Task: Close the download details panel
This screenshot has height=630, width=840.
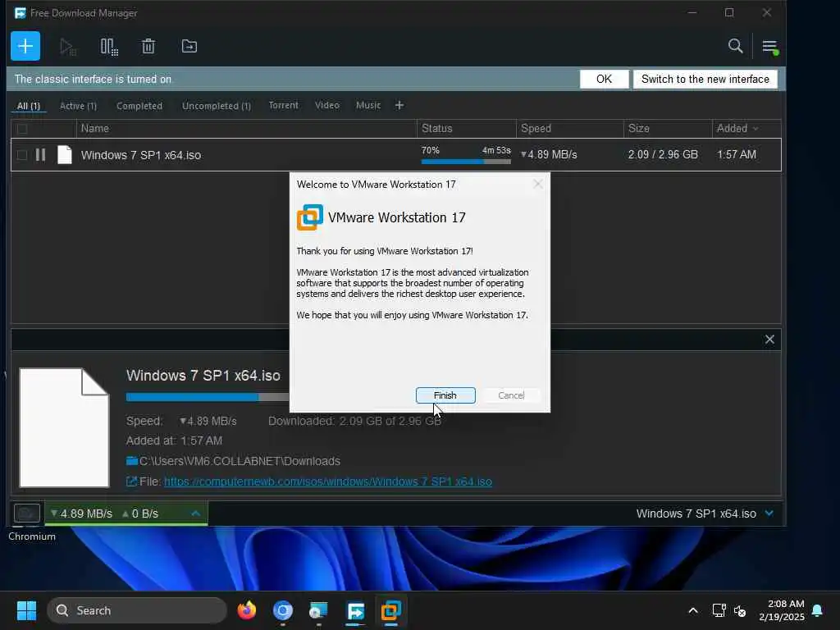Action: pyautogui.click(x=769, y=339)
